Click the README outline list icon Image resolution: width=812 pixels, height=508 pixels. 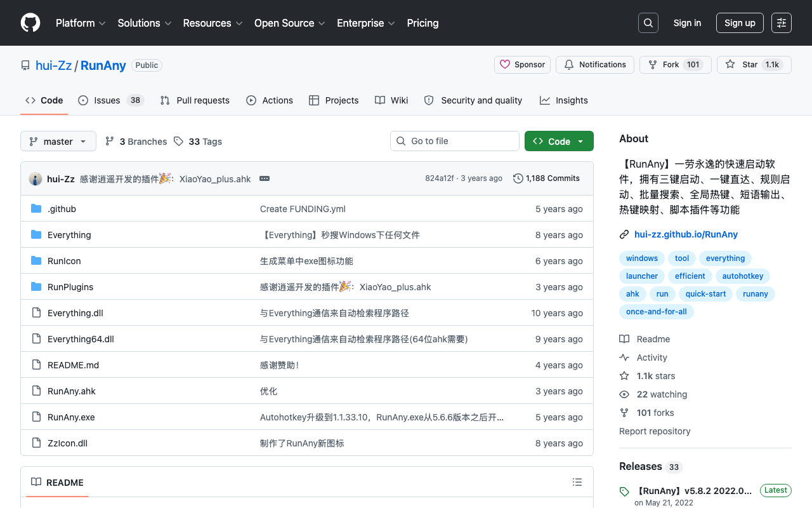[x=577, y=482]
